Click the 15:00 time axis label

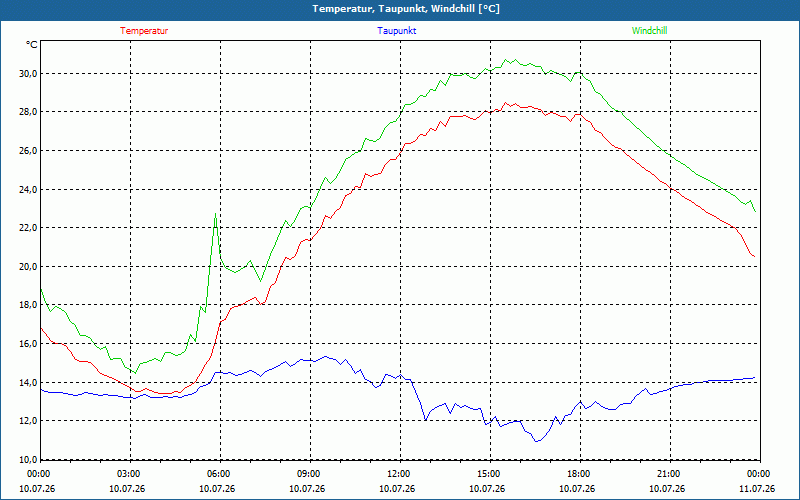pyautogui.click(x=487, y=474)
